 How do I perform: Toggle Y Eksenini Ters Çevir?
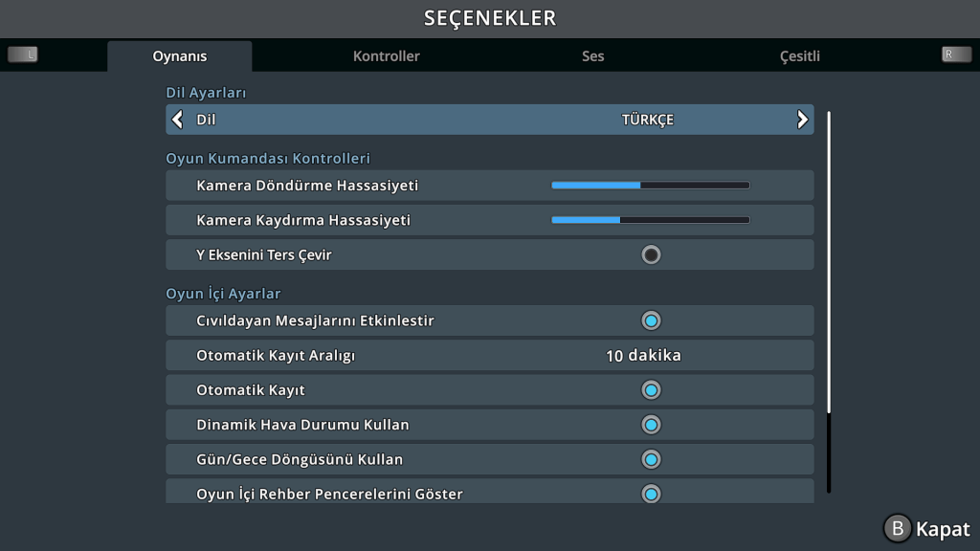point(651,255)
